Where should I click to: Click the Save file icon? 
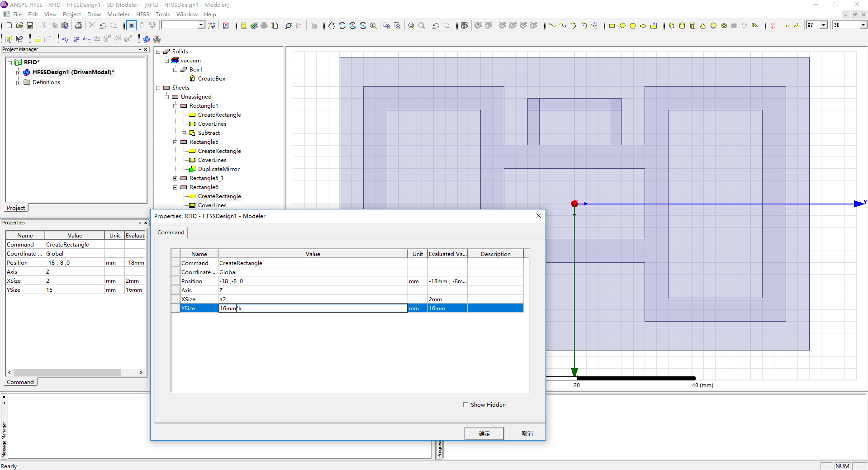tap(30, 25)
